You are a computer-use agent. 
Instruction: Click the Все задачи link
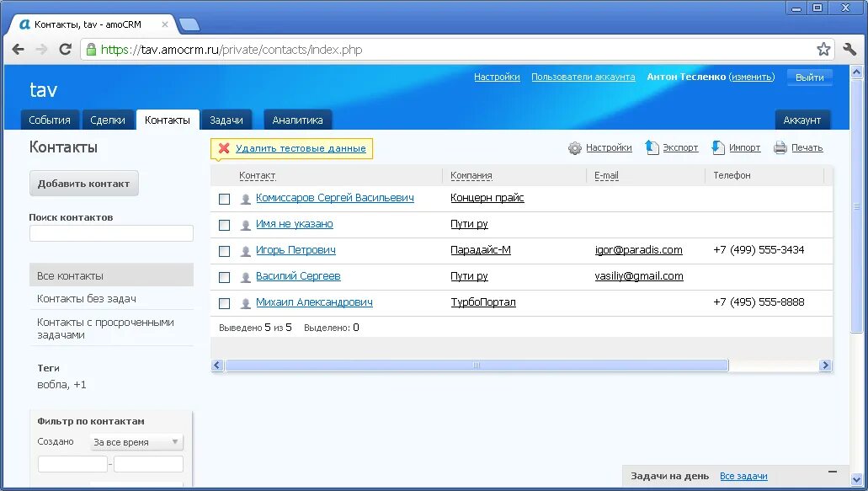743,476
